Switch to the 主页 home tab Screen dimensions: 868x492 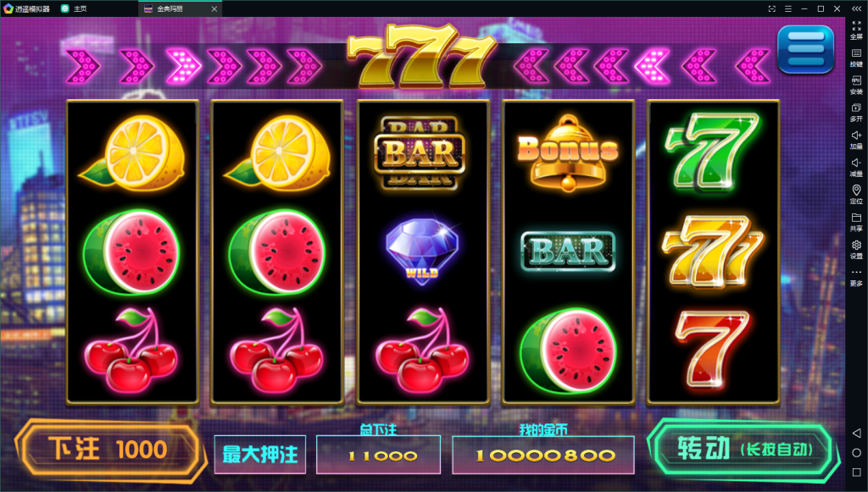(75, 8)
